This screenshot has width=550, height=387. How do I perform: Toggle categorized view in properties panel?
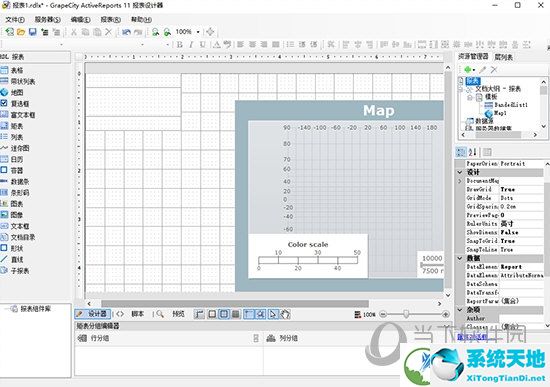pyautogui.click(x=461, y=152)
